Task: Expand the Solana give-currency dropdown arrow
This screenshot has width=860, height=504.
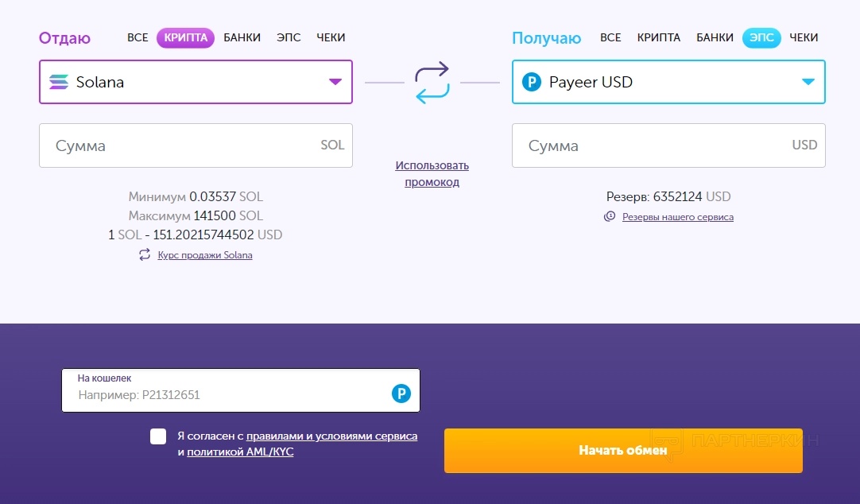Action: click(335, 82)
